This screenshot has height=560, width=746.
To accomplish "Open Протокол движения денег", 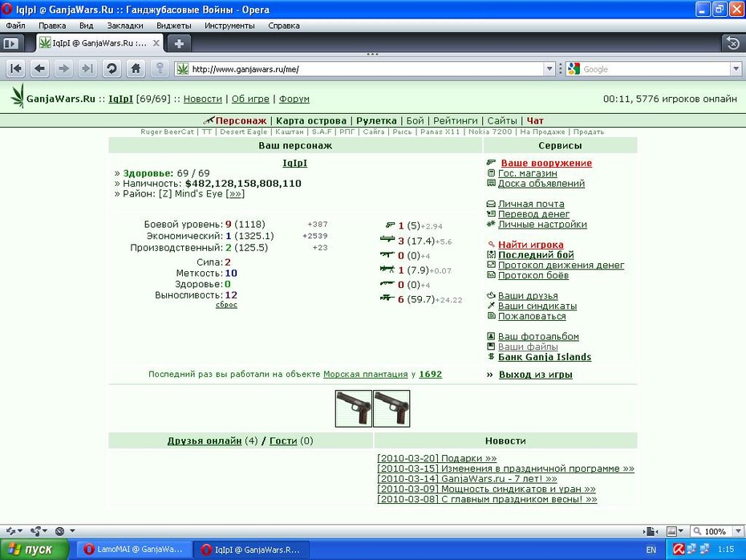I will pos(562,265).
